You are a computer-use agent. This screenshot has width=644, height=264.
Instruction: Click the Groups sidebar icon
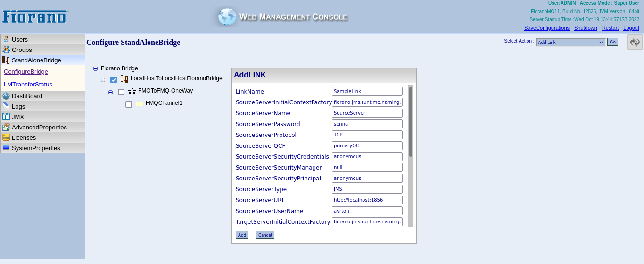pos(6,50)
